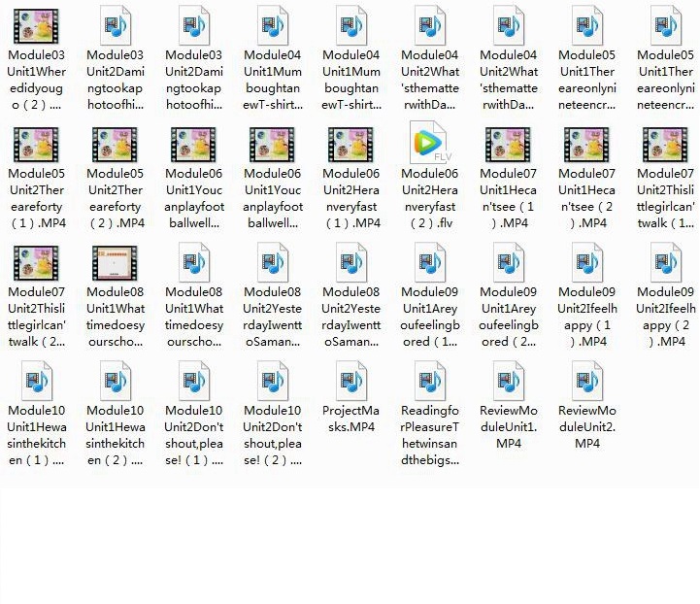
Task: Click Module06 Unit2Heranveryfast (1) .MP4 thumbnail
Action: pyautogui.click(x=350, y=144)
